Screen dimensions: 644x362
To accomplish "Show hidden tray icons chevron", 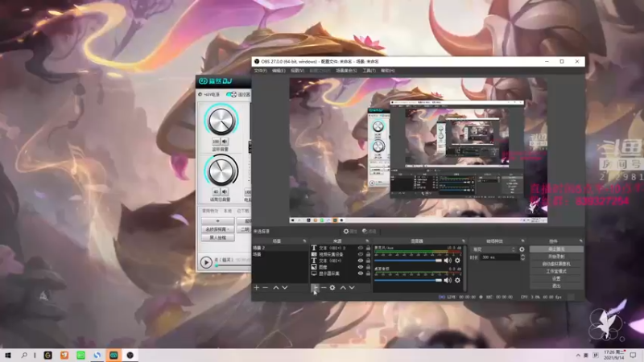I will [578, 356].
